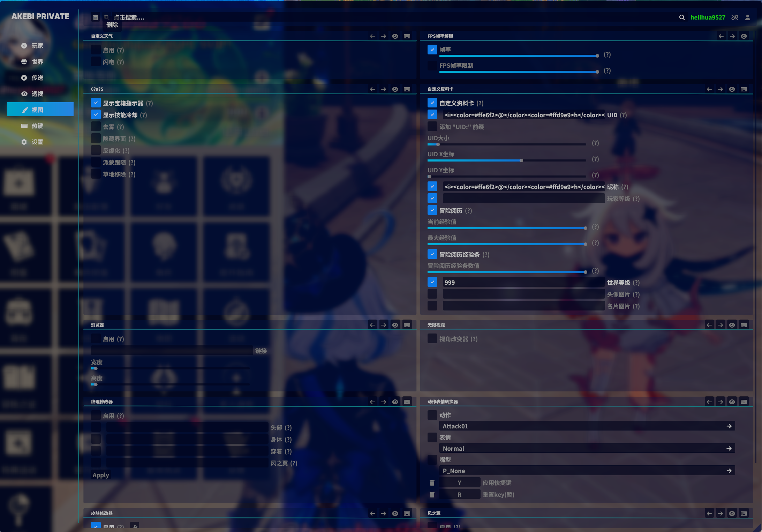
Task: Open the user profile icon
Action: click(748, 17)
